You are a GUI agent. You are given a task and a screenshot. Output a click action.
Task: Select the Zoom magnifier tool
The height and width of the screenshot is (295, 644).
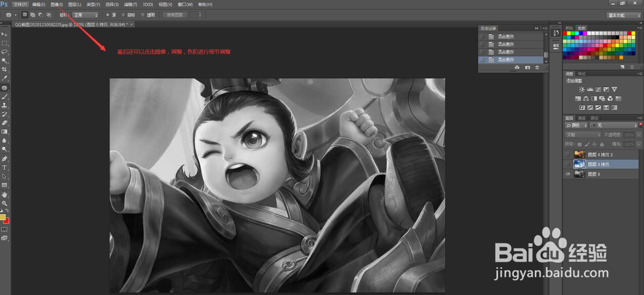coord(4,203)
